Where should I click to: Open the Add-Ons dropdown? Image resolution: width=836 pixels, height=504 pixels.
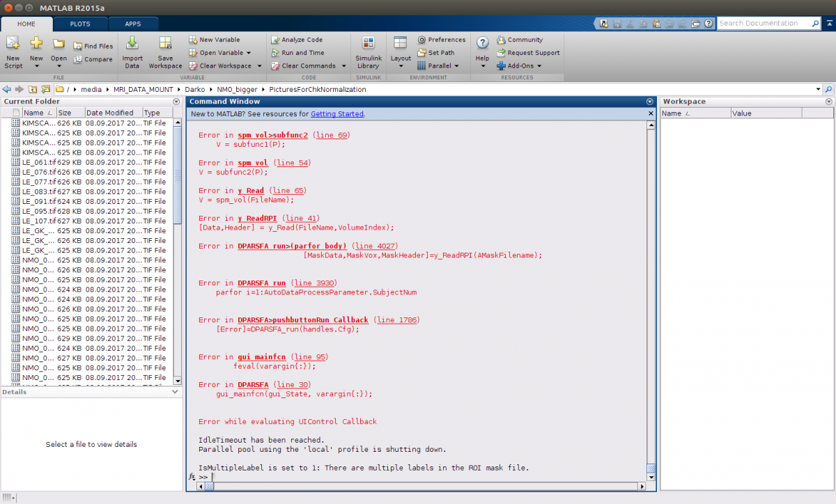click(539, 66)
